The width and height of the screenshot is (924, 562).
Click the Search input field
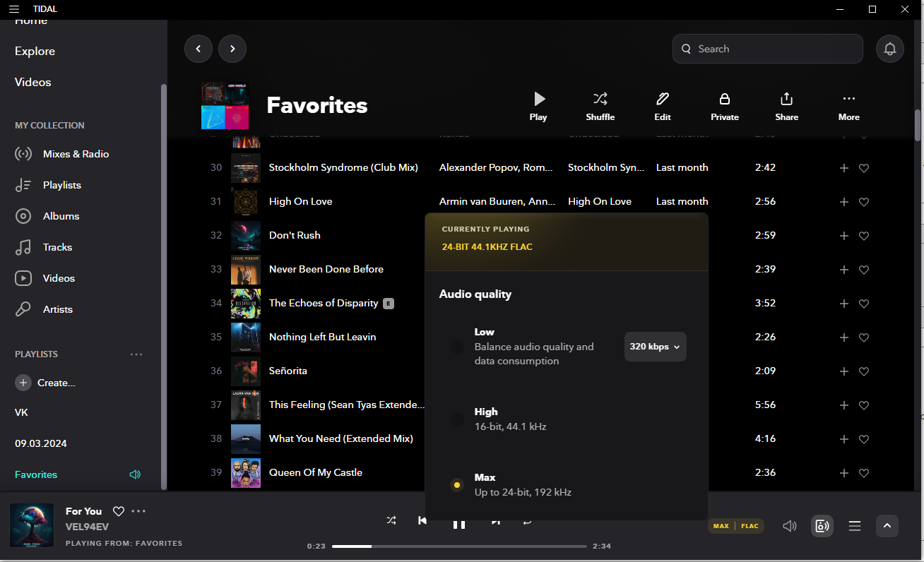768,49
